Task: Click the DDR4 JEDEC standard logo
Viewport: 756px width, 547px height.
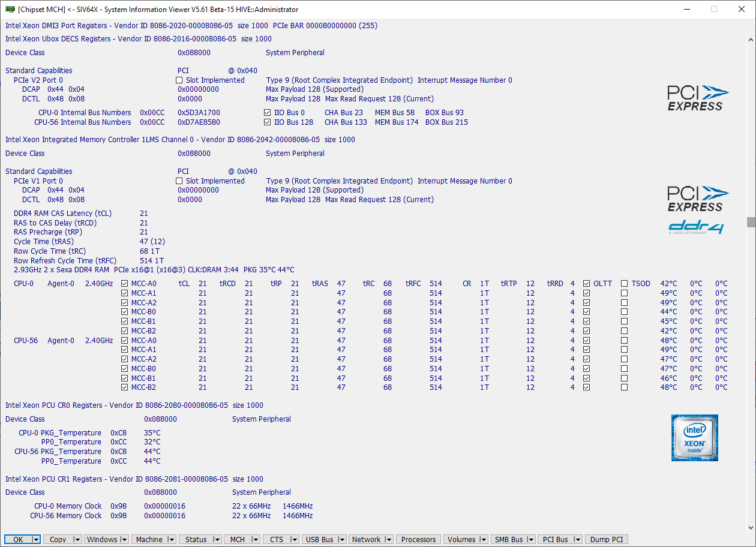Action: tap(696, 227)
